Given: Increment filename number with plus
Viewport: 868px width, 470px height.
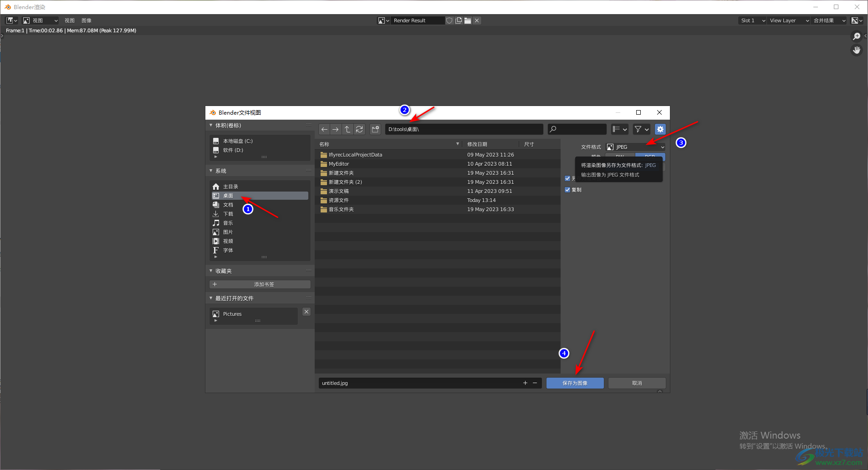Looking at the screenshot, I should click(525, 383).
